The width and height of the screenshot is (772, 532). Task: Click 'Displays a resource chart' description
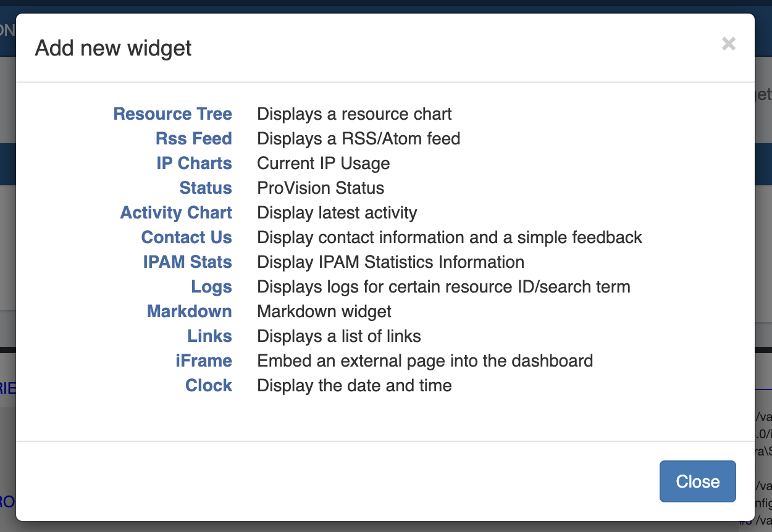(x=354, y=114)
